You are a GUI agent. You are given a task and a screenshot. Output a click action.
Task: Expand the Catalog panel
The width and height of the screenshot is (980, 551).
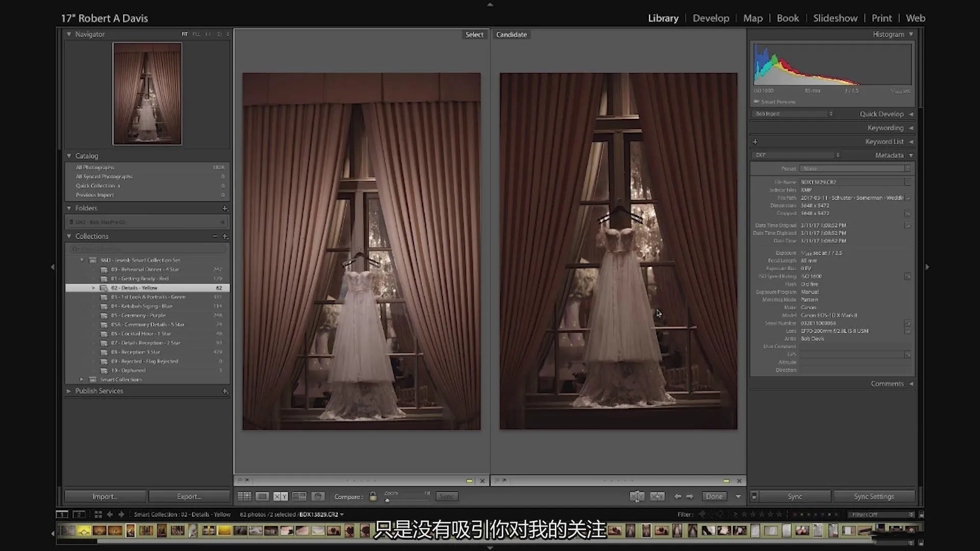click(x=69, y=156)
